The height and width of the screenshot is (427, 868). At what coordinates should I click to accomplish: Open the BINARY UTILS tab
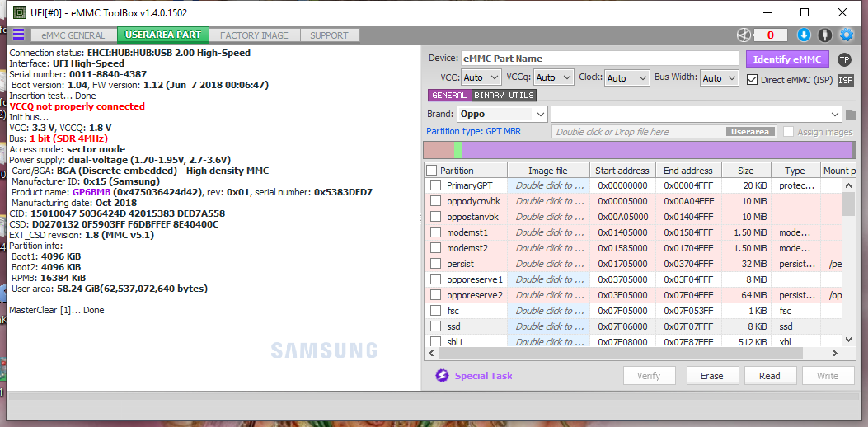coord(504,96)
